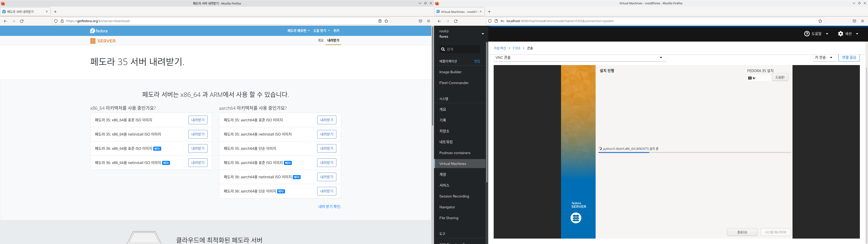Click the 검색 search field in Cockpit sidebar
Image resolution: width=868 pixels, height=244 pixels.
pyautogui.click(x=460, y=49)
